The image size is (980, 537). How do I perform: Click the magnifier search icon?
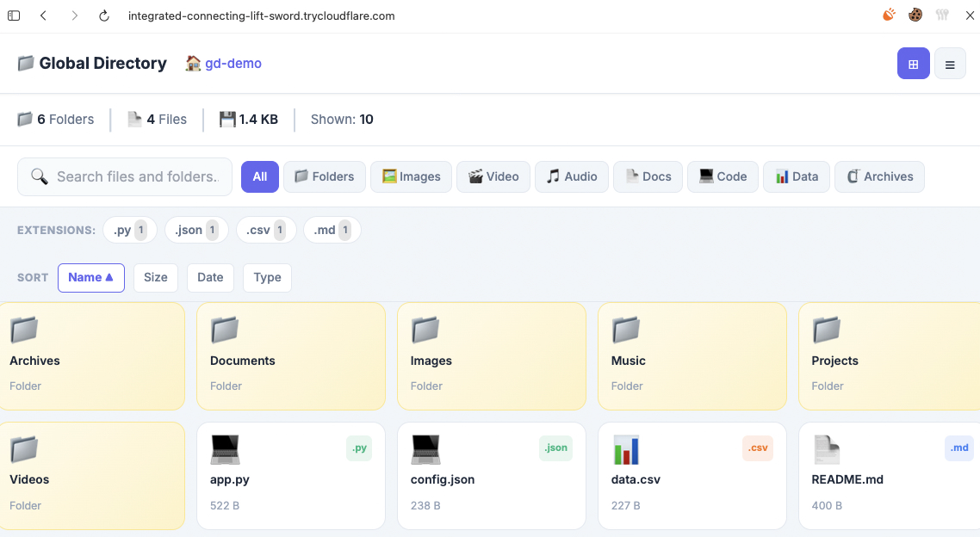40,176
